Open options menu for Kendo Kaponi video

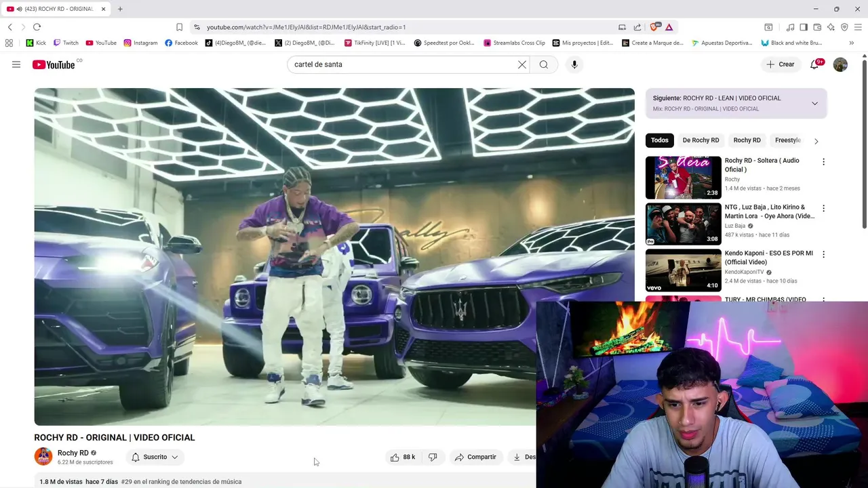pos(823,254)
